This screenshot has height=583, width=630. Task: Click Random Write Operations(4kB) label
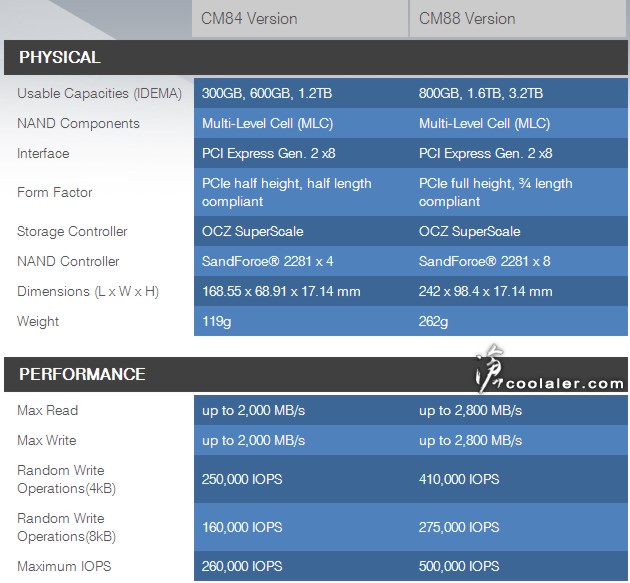[66, 479]
